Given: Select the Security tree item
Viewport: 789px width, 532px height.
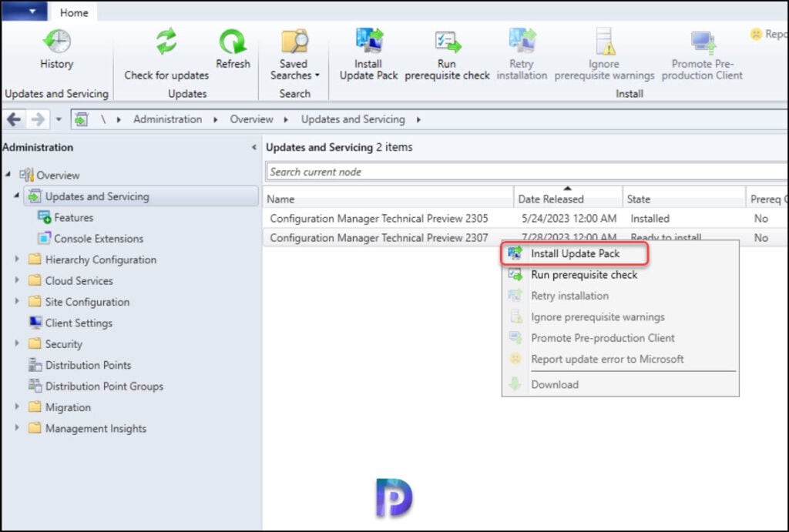Looking at the screenshot, I should (63, 344).
